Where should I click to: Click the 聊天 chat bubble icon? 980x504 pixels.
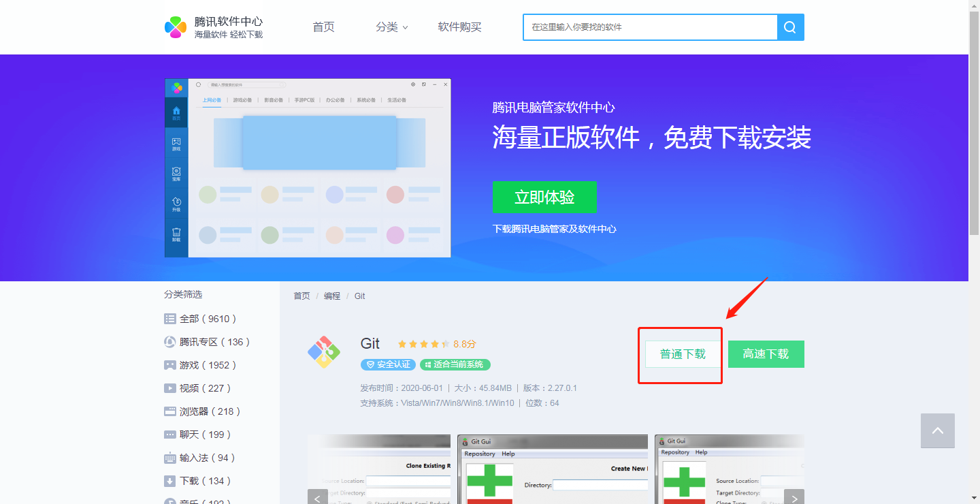tap(170, 435)
